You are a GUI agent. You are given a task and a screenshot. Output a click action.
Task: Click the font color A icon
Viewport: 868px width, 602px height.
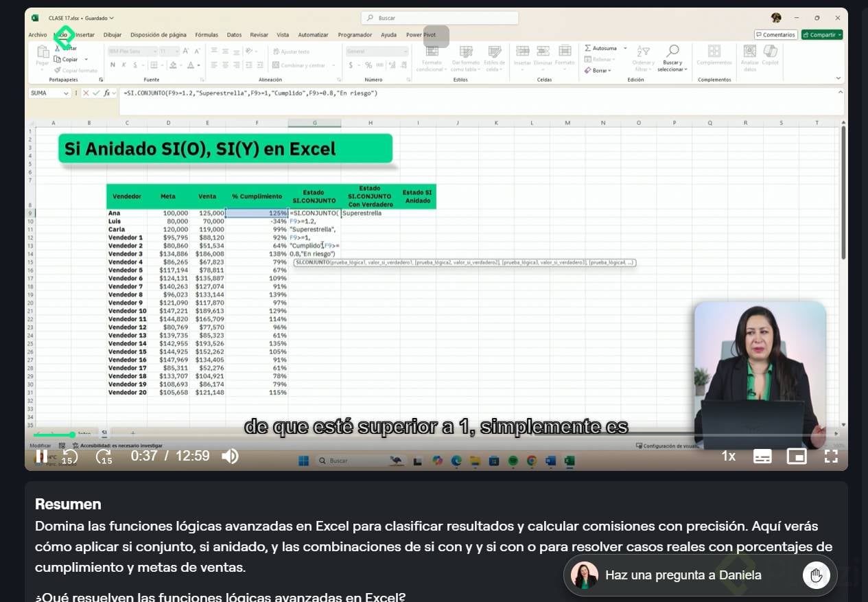coord(193,65)
